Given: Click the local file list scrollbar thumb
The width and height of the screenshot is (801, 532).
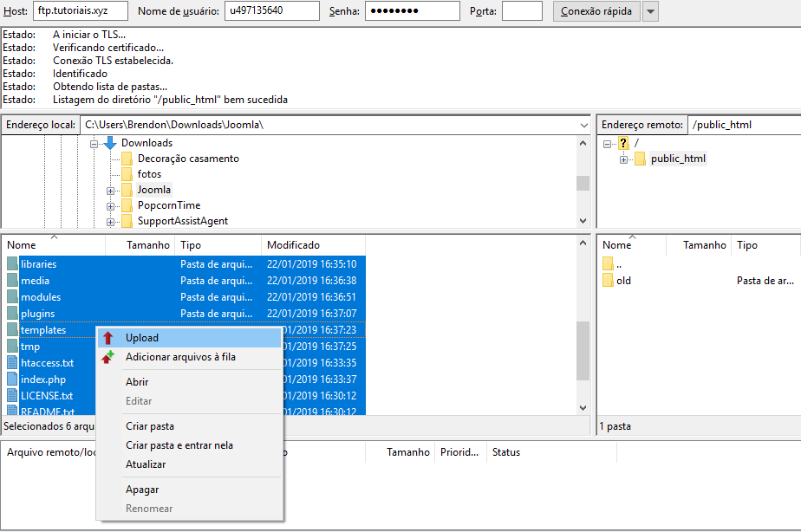Looking at the screenshot, I should [583, 351].
